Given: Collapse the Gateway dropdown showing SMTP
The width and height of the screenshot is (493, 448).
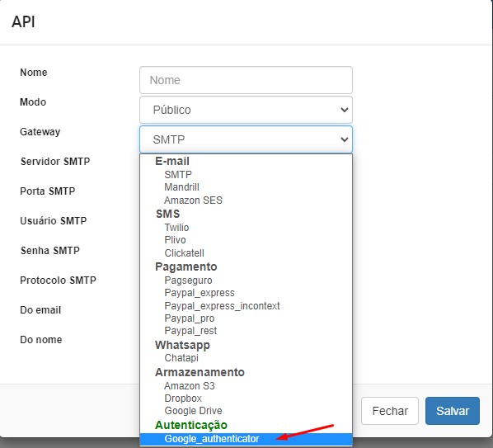Looking at the screenshot, I should pyautogui.click(x=246, y=139).
